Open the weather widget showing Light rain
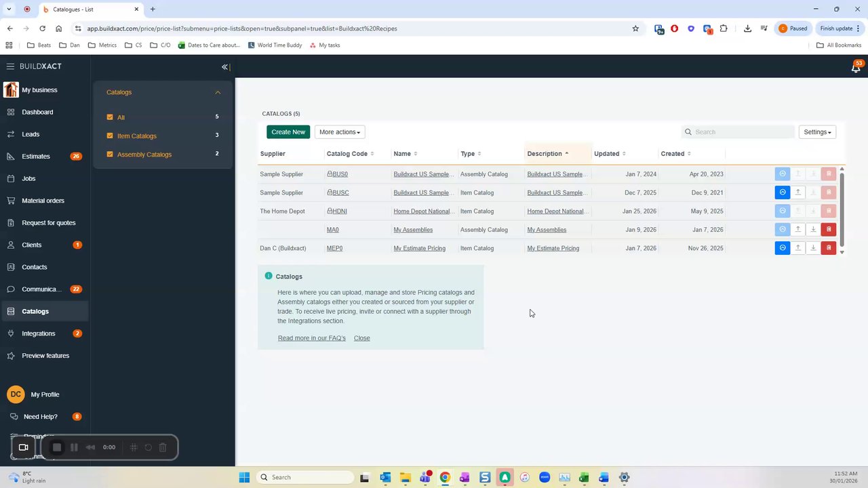 point(27,477)
